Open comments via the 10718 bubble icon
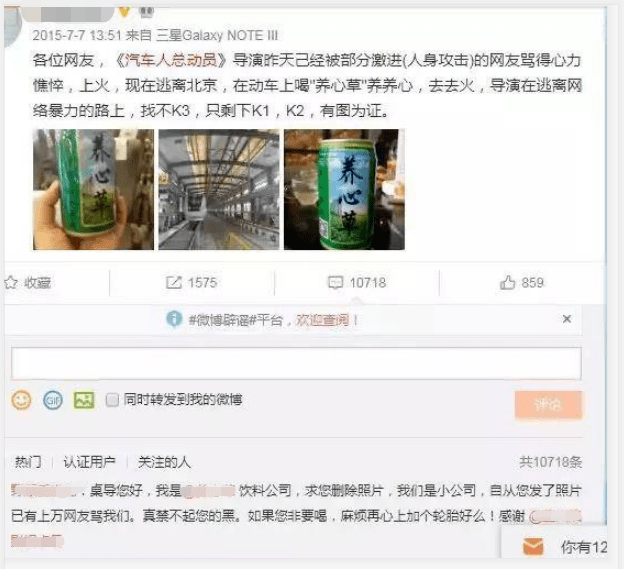This screenshot has width=624, height=569. 335,283
